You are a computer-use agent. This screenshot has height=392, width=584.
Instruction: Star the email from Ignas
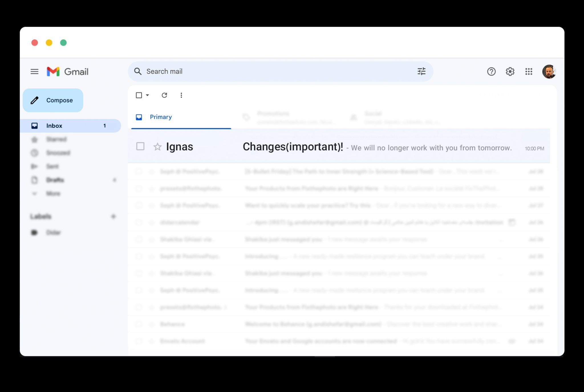pyautogui.click(x=157, y=147)
